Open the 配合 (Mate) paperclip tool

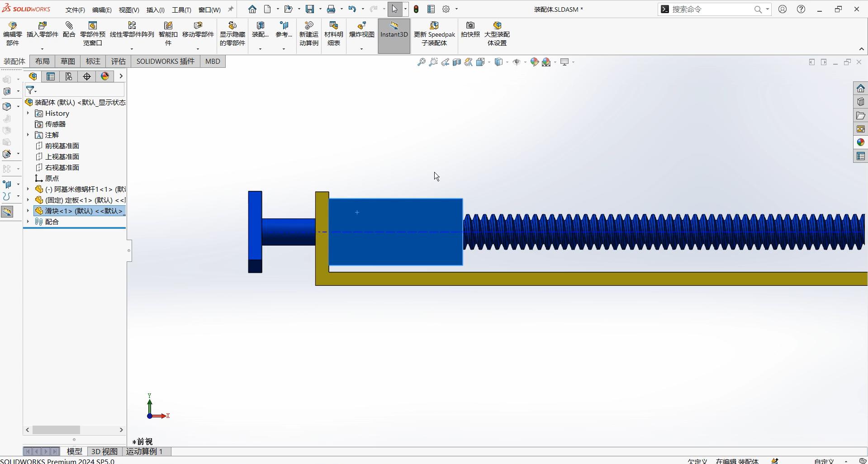pyautogui.click(x=69, y=30)
